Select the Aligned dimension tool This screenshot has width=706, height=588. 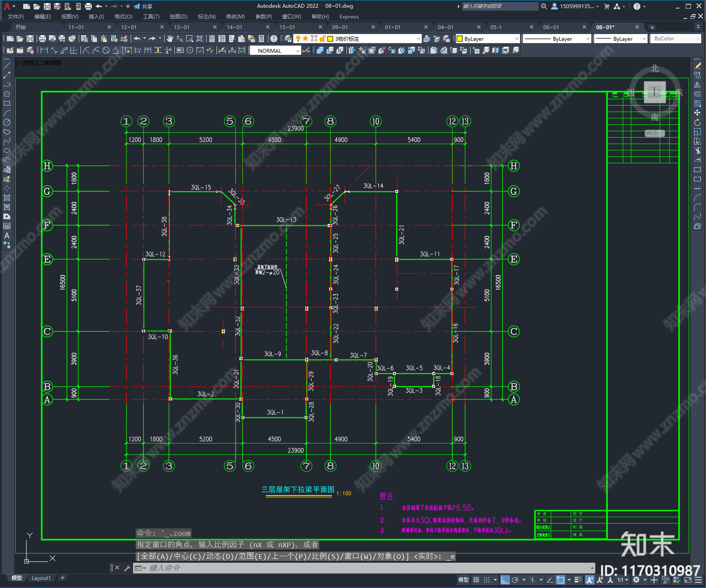point(54,50)
